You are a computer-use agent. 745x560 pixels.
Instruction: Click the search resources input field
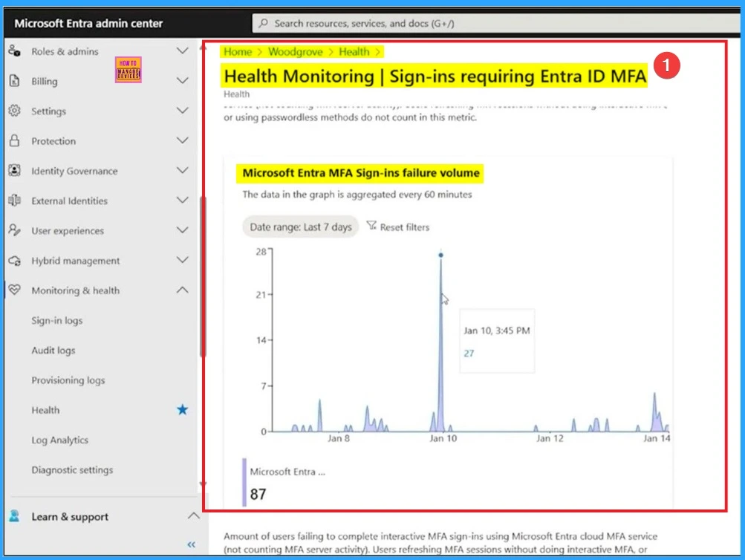[496, 23]
